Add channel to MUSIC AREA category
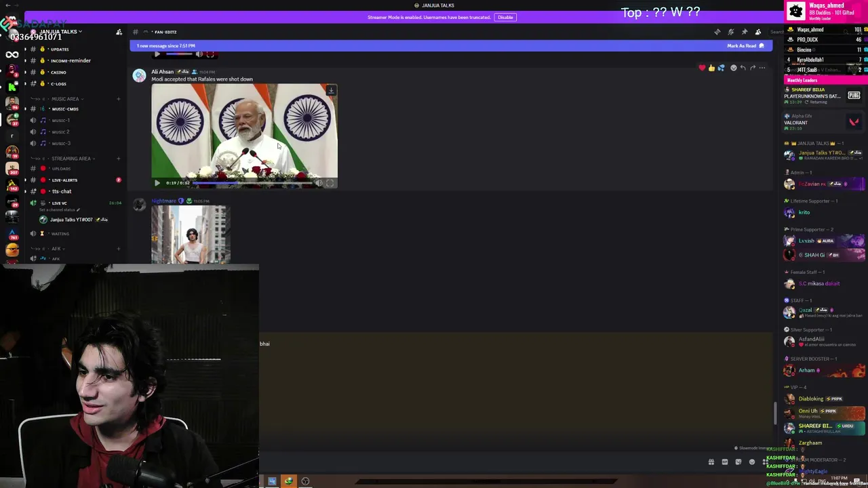This screenshot has width=868, height=488. pyautogui.click(x=118, y=99)
